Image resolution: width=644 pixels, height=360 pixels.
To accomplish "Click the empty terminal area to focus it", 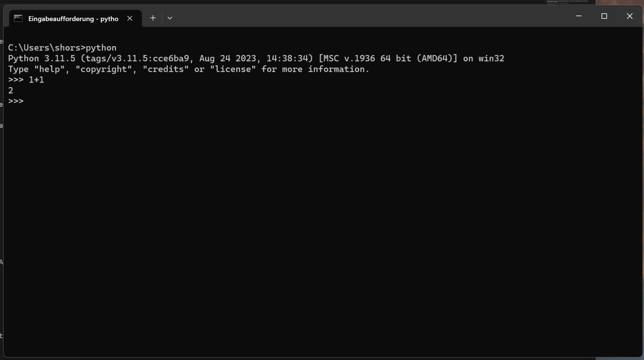I will pyautogui.click(x=293, y=210).
